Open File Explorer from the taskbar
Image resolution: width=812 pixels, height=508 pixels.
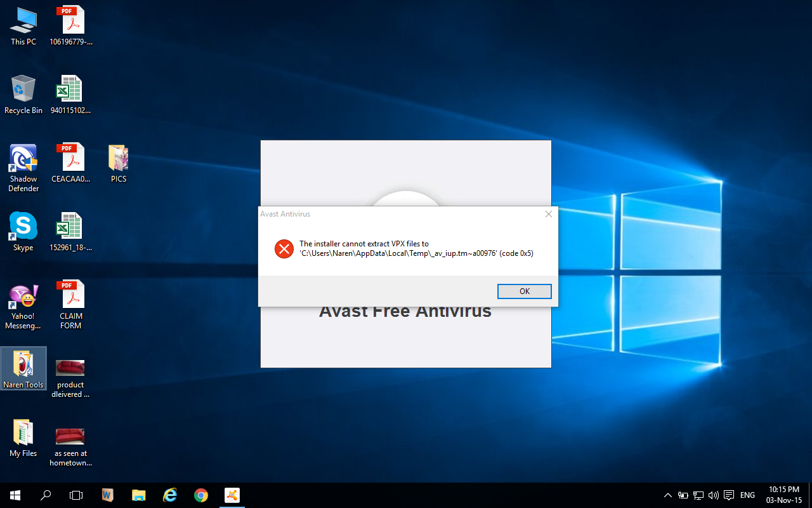pos(138,495)
